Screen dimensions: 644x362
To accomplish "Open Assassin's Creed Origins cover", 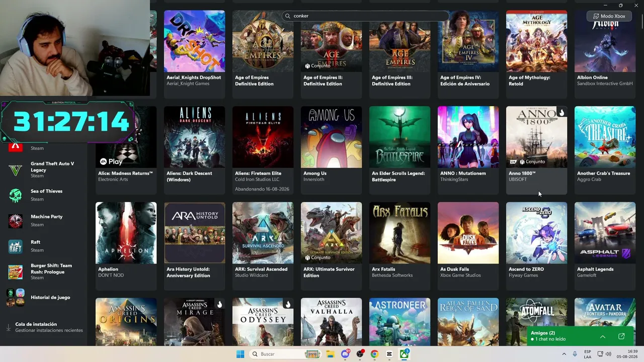I will 126,322.
